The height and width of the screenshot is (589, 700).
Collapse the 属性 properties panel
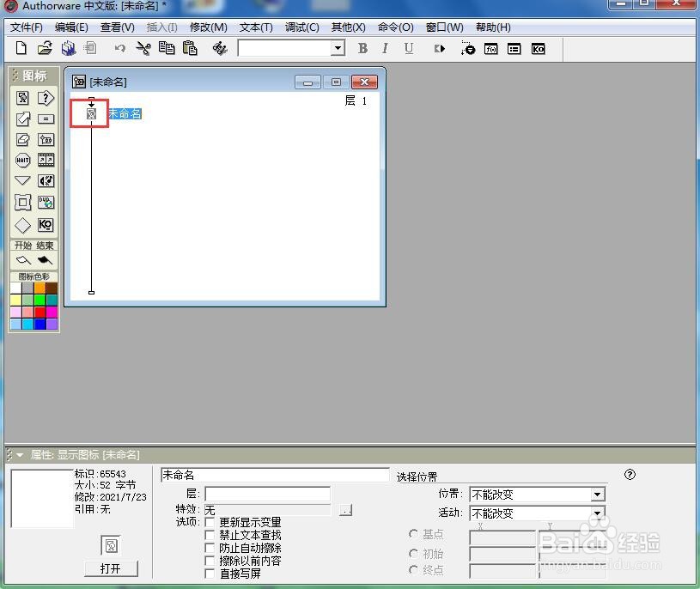click(20, 455)
